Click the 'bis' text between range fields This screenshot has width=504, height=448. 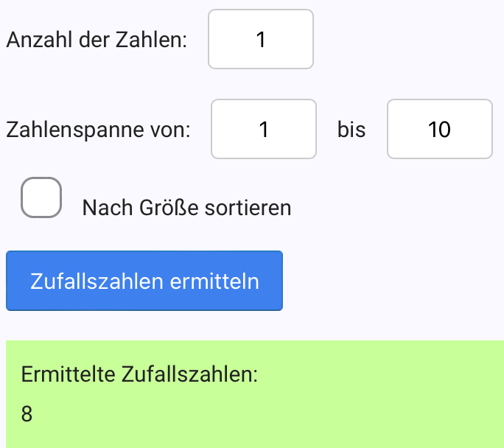(351, 130)
